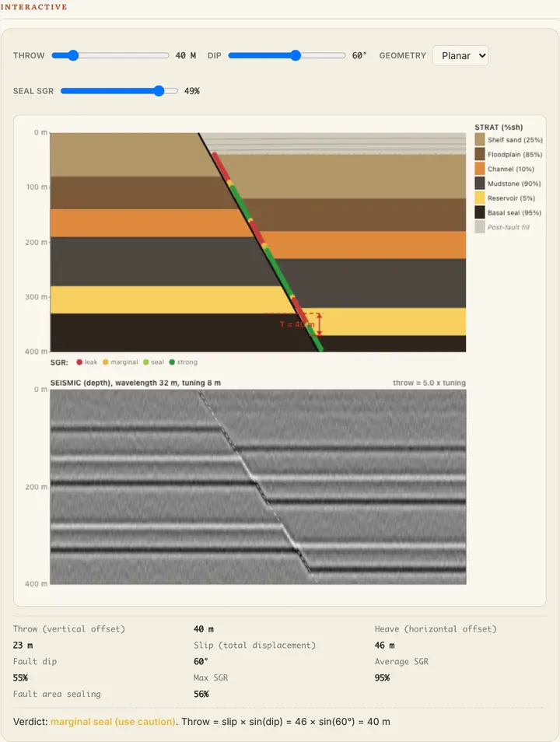Click the "95%" stat value
This screenshot has width=560, height=742.
(382, 677)
